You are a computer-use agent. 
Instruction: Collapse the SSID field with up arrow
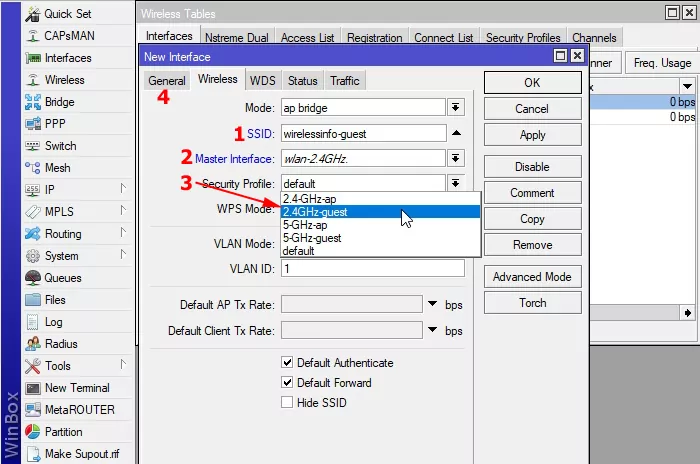click(456, 133)
